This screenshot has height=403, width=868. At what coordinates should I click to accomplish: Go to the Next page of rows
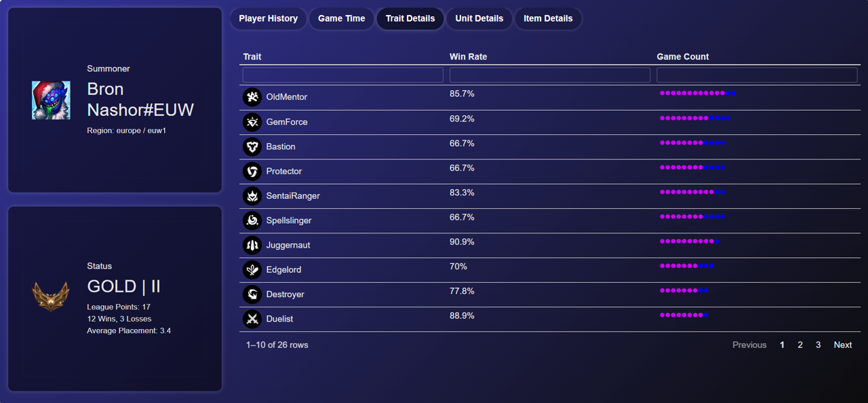pyautogui.click(x=843, y=345)
